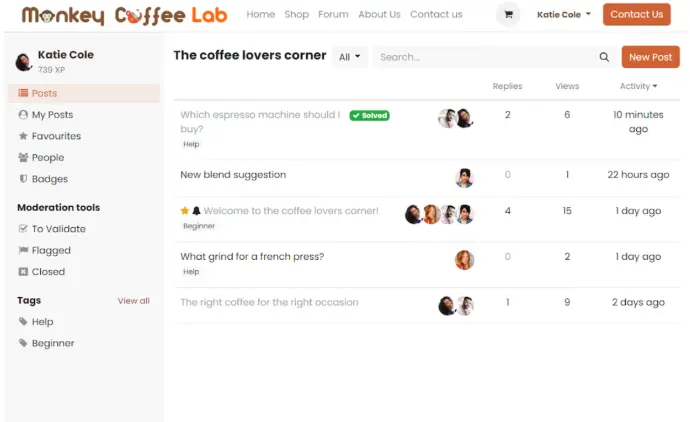Click the bell icon on Welcome post
Screen dimensions: 690x422
point(196,211)
